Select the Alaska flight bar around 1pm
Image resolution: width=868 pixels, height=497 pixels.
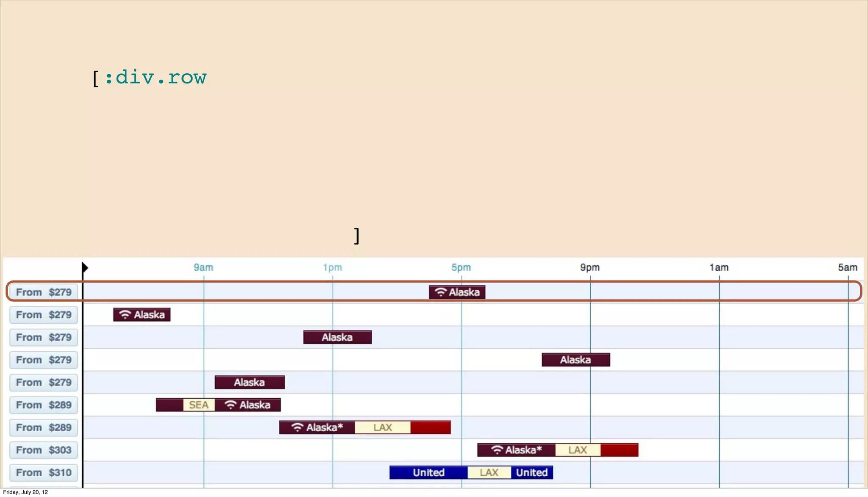point(337,337)
